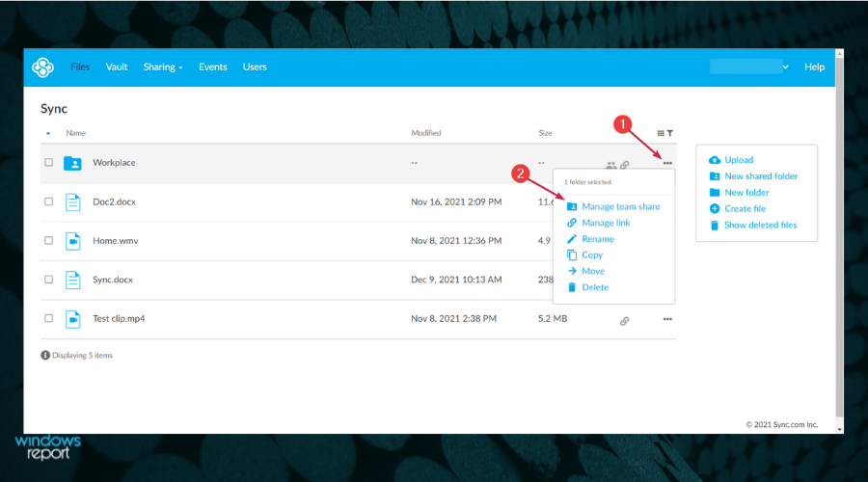Open the three-dot menu for Workplace
This screenshot has height=482, width=868.
click(667, 163)
